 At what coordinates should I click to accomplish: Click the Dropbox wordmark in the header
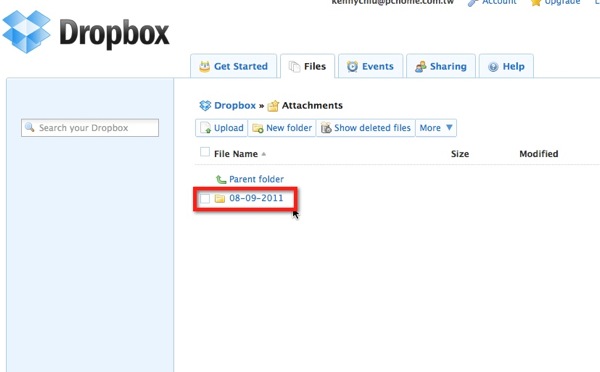tap(114, 34)
